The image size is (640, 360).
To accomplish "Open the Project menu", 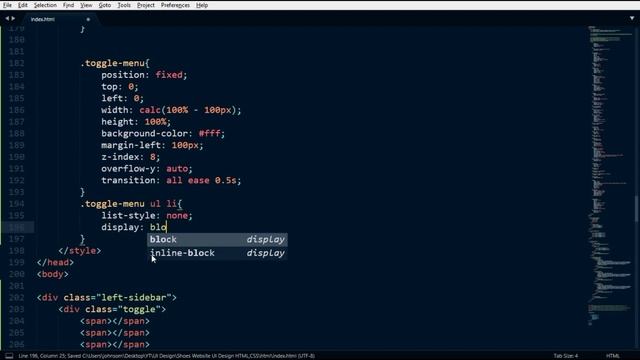I will 146,5.
